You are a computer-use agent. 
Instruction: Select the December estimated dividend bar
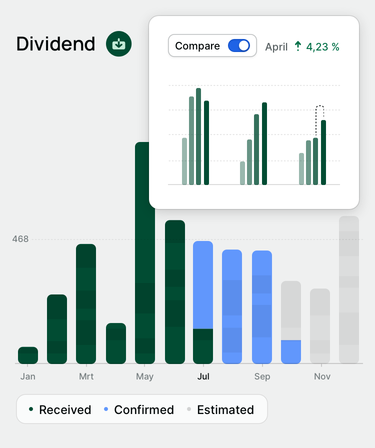click(x=349, y=290)
